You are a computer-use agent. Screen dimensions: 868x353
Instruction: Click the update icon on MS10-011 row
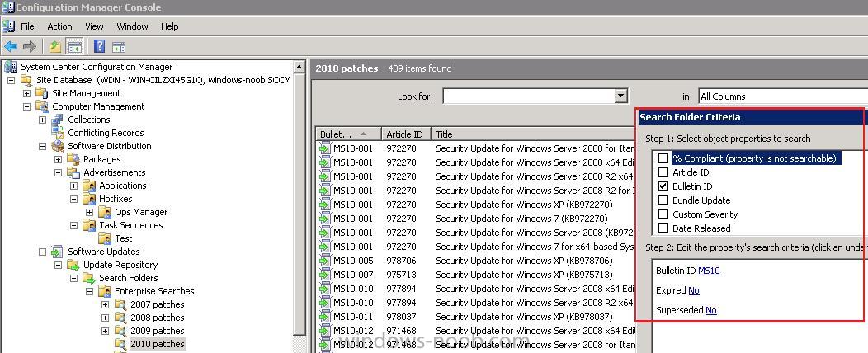[x=324, y=317]
